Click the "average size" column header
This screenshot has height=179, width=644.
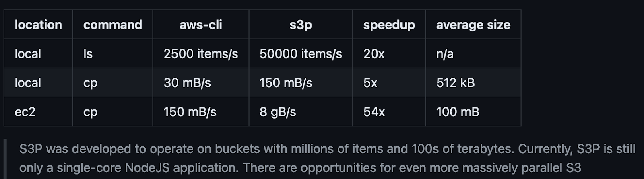(x=473, y=25)
